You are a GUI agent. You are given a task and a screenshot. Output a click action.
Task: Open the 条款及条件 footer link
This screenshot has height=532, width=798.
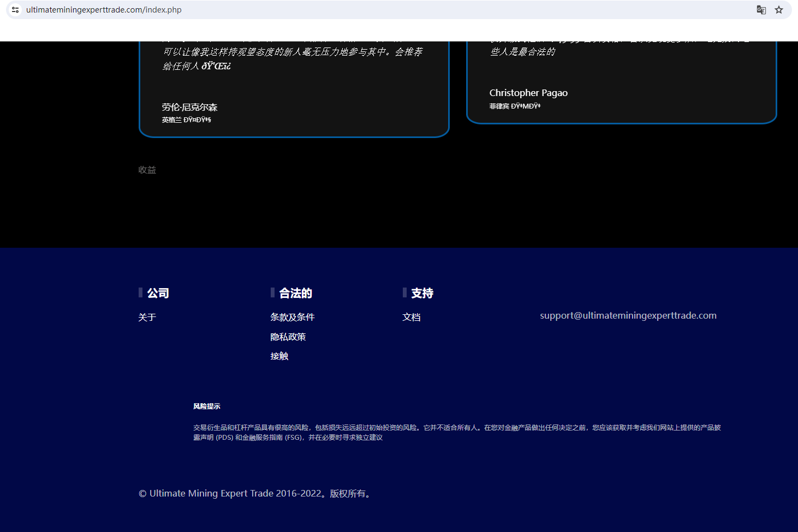coord(293,318)
